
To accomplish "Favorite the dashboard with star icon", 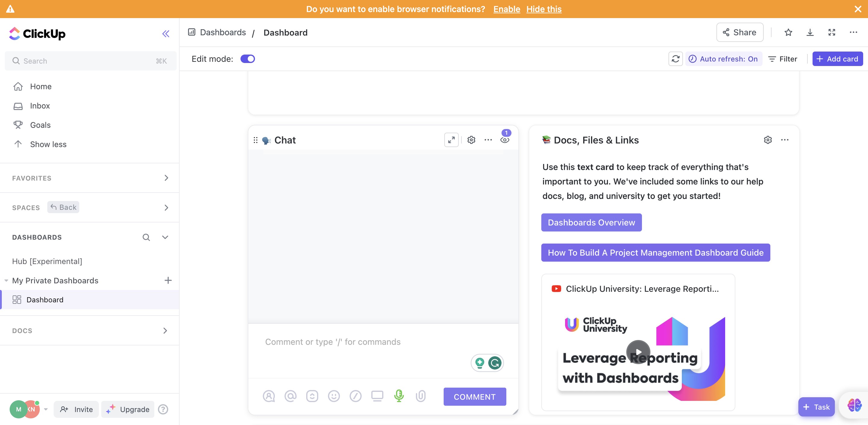I will (x=788, y=32).
